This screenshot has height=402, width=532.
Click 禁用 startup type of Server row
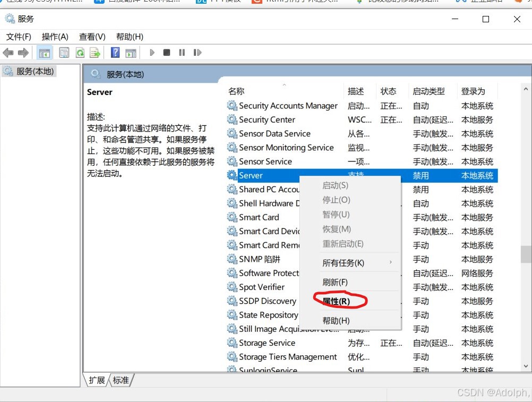(421, 175)
